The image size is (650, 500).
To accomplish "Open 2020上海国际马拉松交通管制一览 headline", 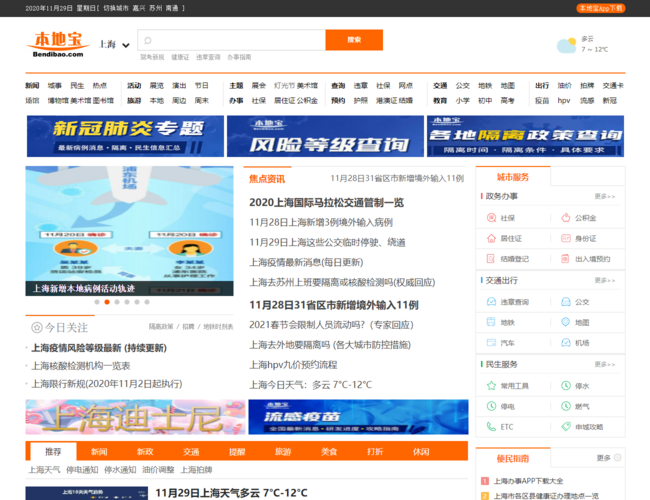I will click(327, 202).
